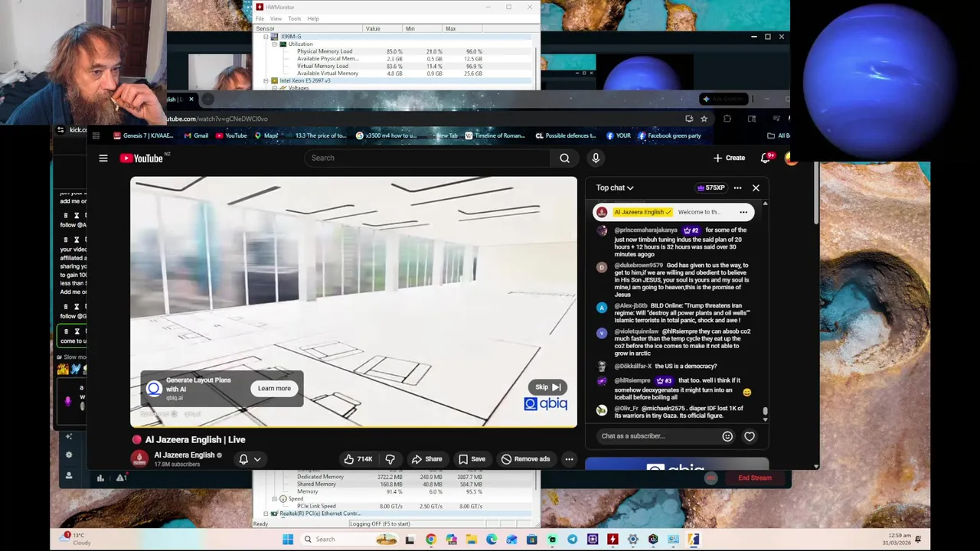Collapse the Utilization node in HWMonitor
This screenshot has width=980, height=551.
click(274, 44)
